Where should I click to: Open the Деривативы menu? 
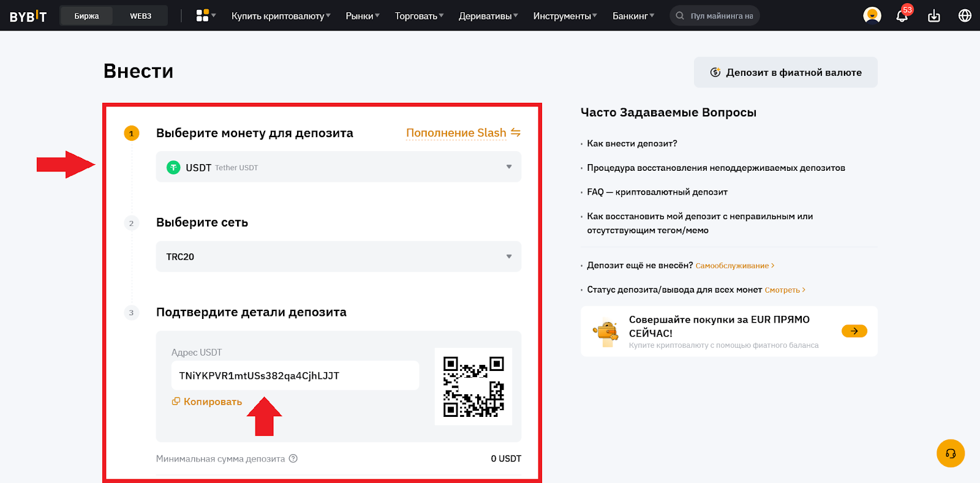(488, 16)
